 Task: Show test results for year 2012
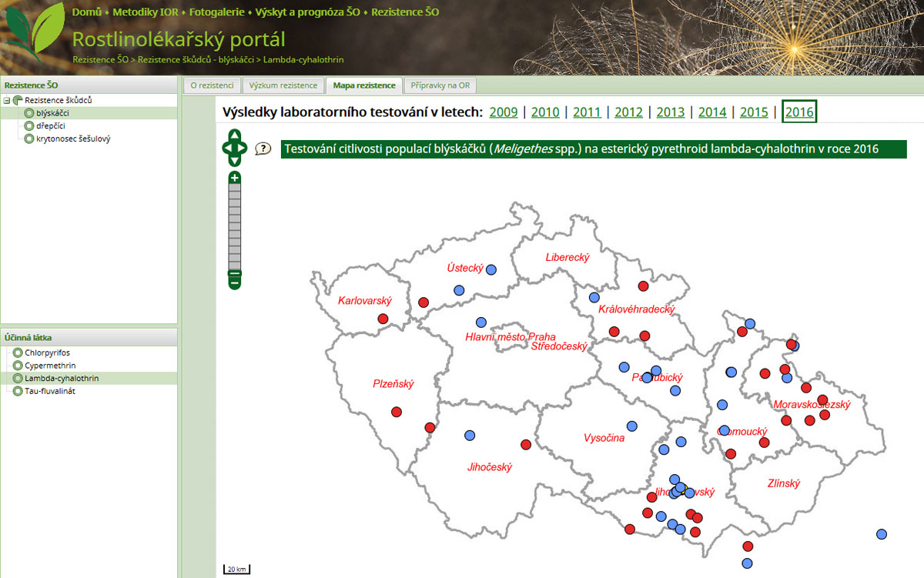[628, 112]
